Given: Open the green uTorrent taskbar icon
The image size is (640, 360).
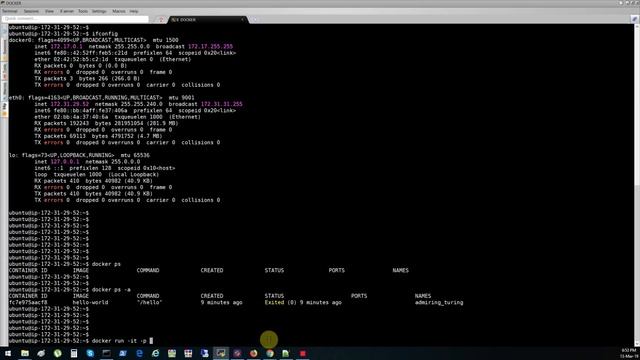Looking at the screenshot, I should (58, 353).
